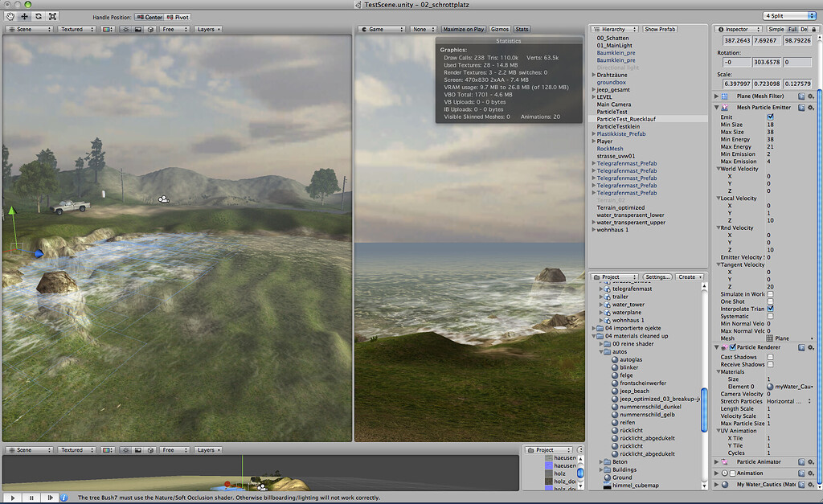The height and width of the screenshot is (504, 823).
Task: Open the Textured draw mode dropdown
Action: 76,28
